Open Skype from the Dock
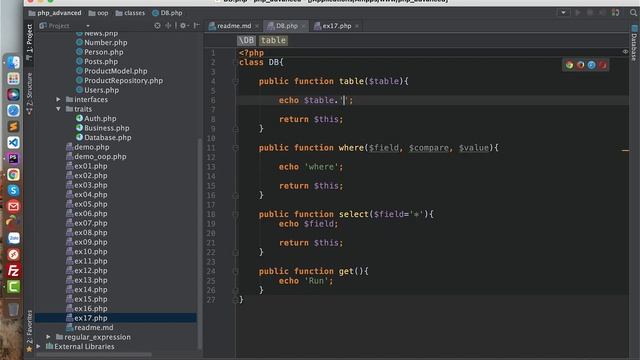This screenshot has width=640, height=360. [13, 190]
